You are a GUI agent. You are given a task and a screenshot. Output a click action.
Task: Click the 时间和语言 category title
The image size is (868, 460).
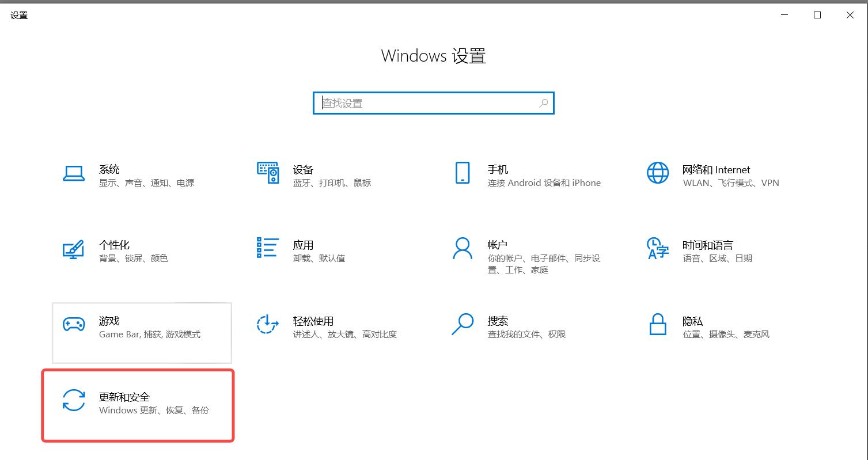(x=707, y=245)
